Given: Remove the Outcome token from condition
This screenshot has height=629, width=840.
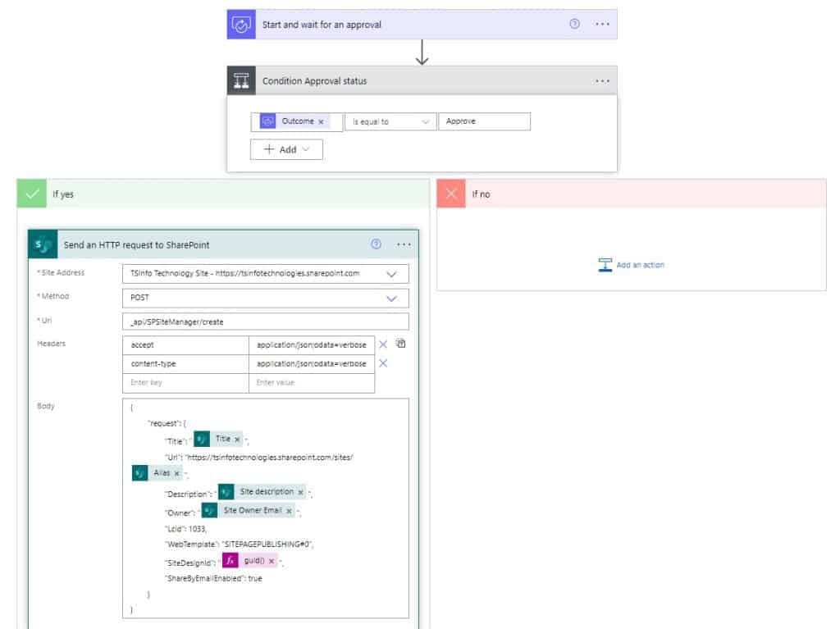Looking at the screenshot, I should [x=321, y=122].
